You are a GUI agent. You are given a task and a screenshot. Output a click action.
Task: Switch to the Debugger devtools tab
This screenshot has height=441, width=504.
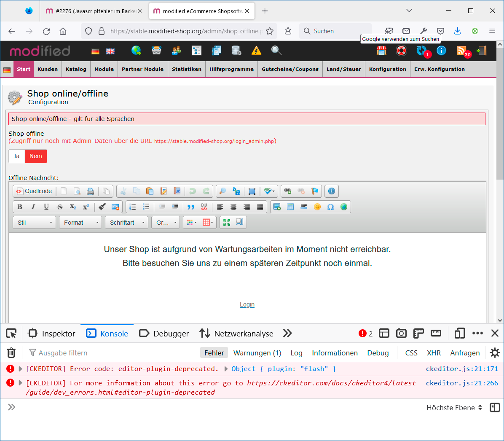pyautogui.click(x=164, y=333)
